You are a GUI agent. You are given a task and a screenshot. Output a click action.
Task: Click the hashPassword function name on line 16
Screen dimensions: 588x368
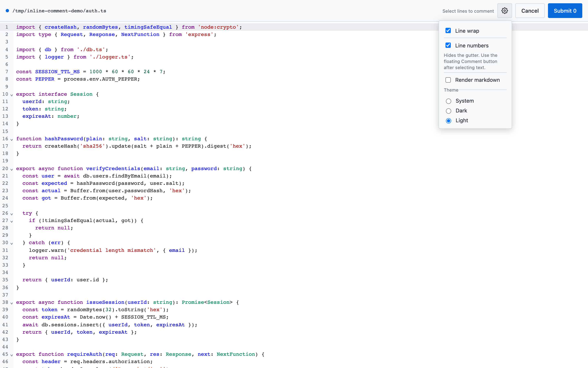[64, 139]
